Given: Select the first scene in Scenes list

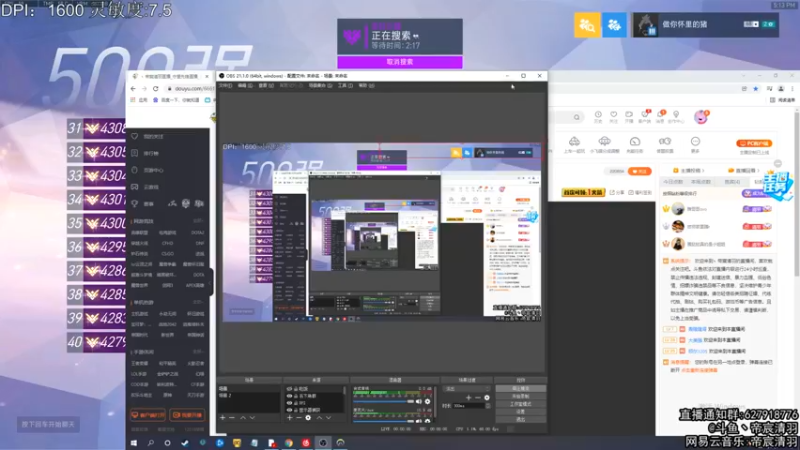Looking at the screenshot, I should [x=249, y=389].
